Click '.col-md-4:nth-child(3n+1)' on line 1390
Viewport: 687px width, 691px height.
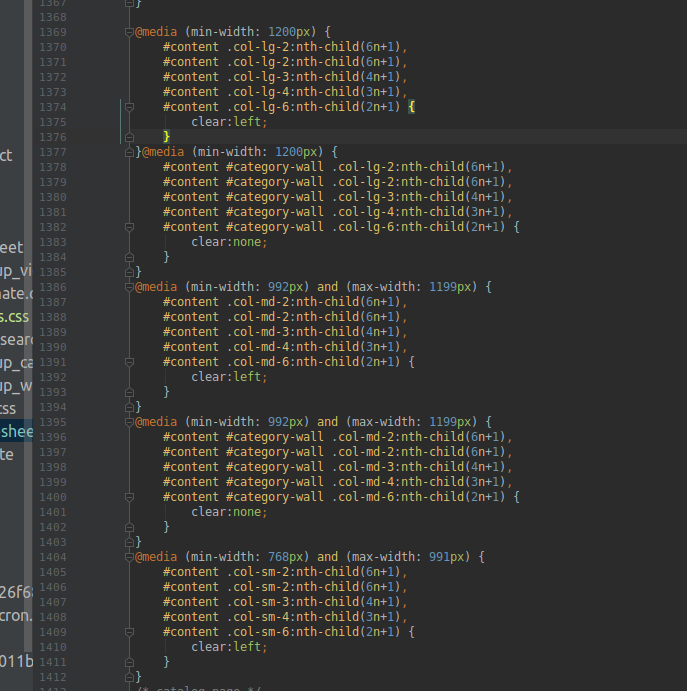point(313,347)
